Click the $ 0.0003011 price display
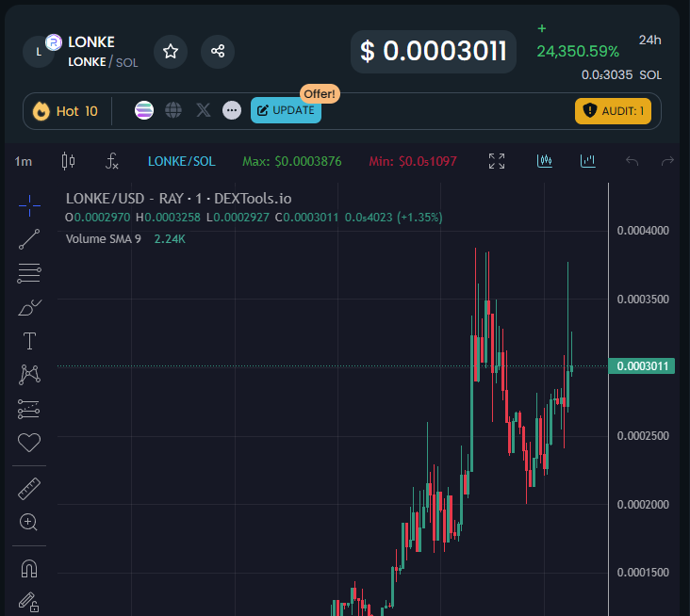 point(434,52)
